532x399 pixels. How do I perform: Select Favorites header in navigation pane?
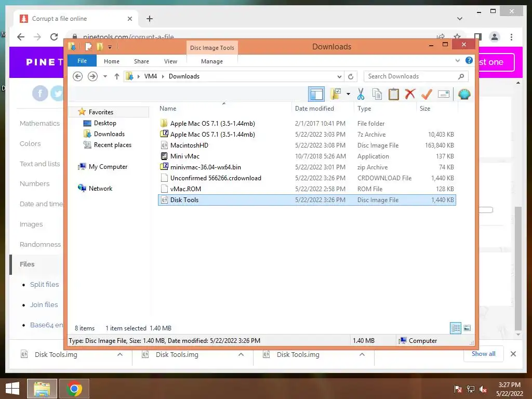101,112
